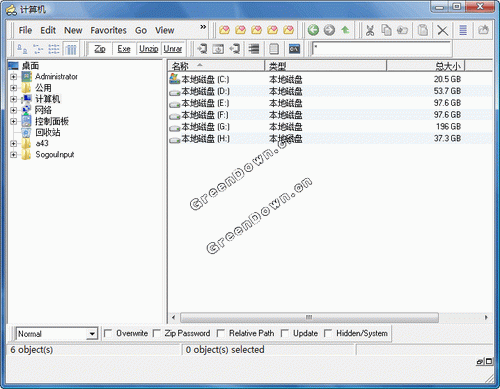Click the scrollbar's left arrow
This screenshot has height=389, width=500.
click(173, 317)
